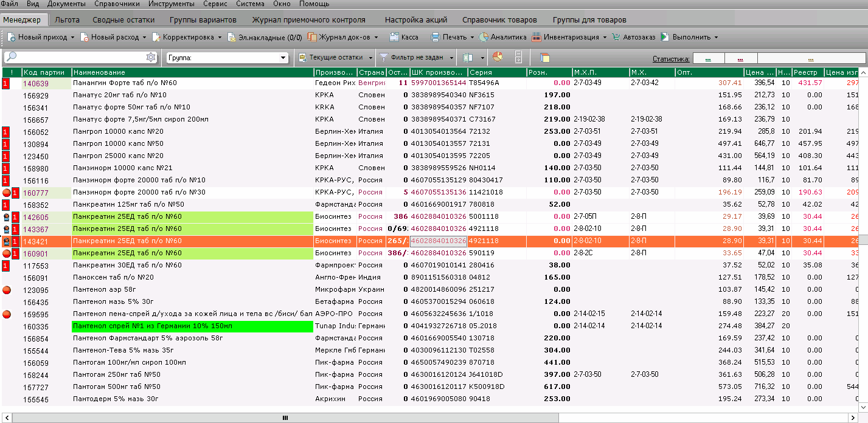Select row Панангин Форте таб п/о №60
Image resolution: width=868 pixels, height=423 pixels.
point(429,83)
